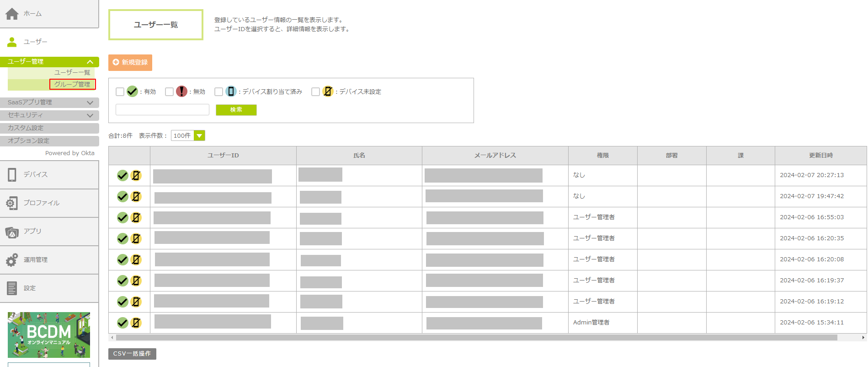This screenshot has height=367, width=868.
Task: Tick the 無効 filter checkbox
Action: pos(170,92)
